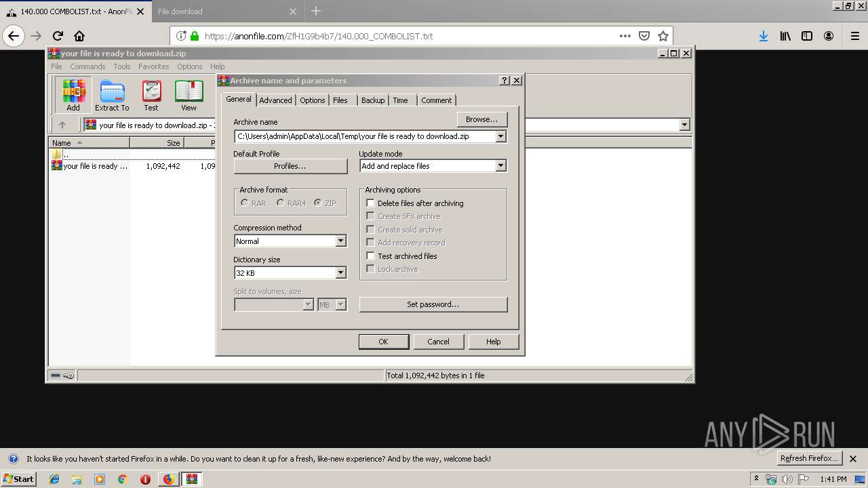868x488 pixels.
Task: Go up one folder level in WinRAR
Action: click(62, 125)
